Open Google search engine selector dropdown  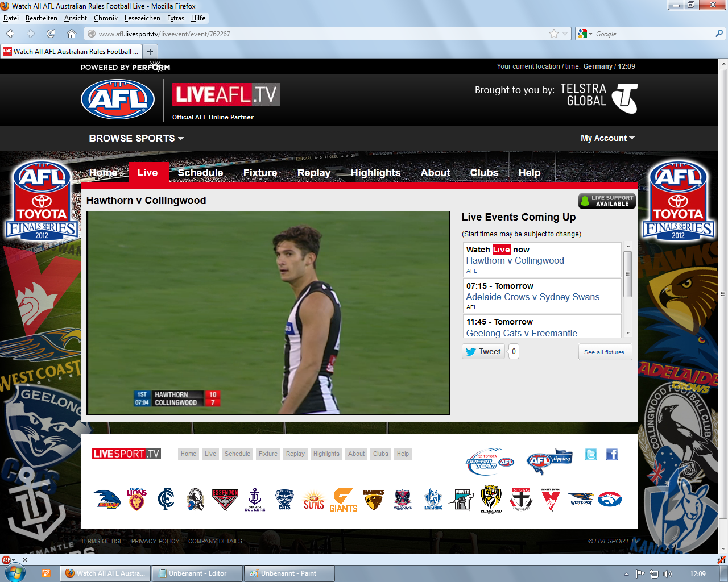(585, 34)
